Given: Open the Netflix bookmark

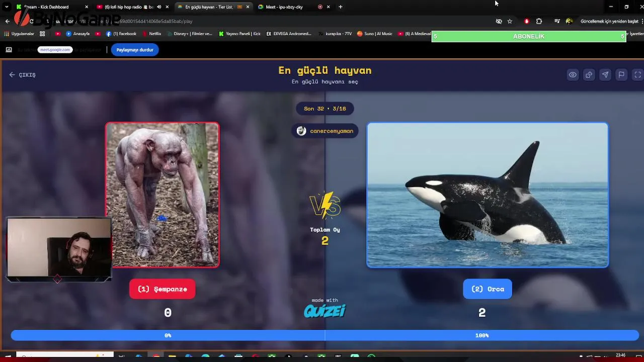Looking at the screenshot, I should coord(151,34).
